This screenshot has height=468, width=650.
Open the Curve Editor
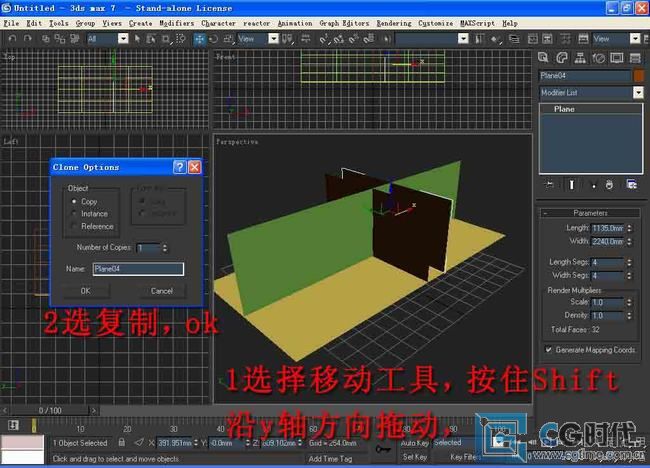pos(533,39)
